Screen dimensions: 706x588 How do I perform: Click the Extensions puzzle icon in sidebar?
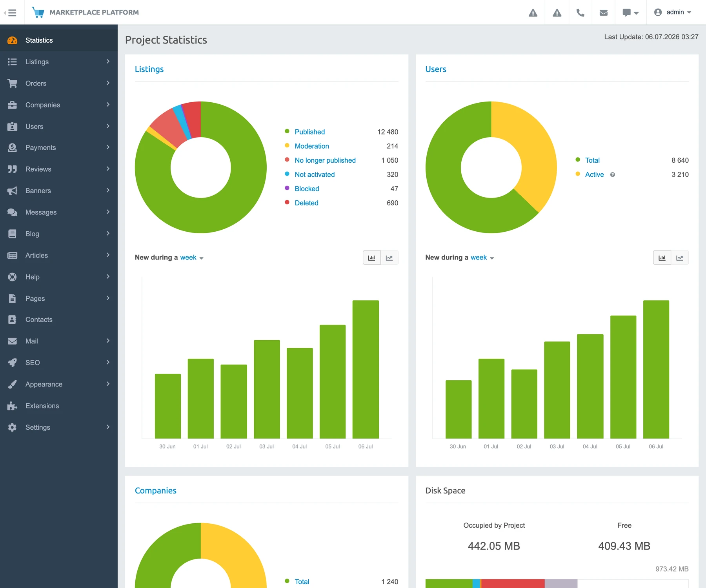coord(13,406)
